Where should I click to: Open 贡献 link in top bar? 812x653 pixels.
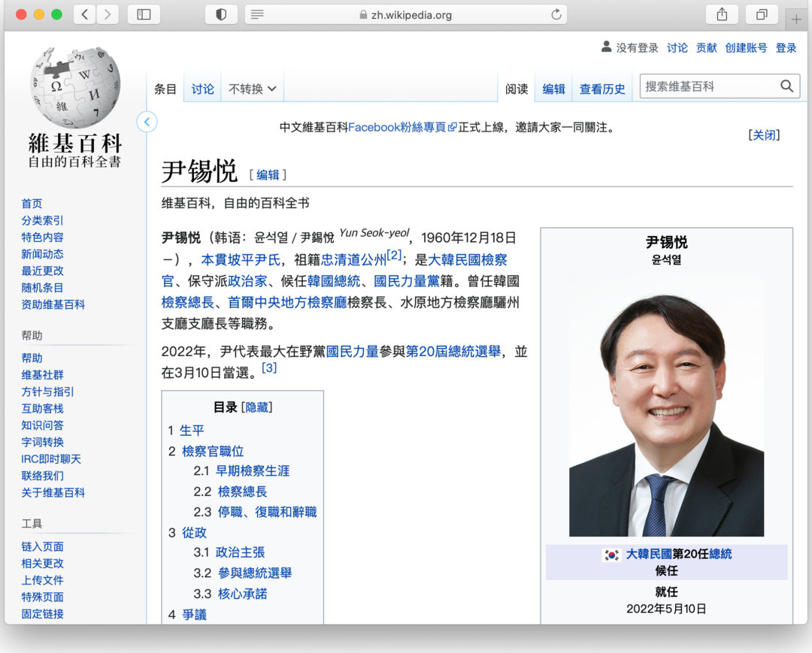pos(706,47)
